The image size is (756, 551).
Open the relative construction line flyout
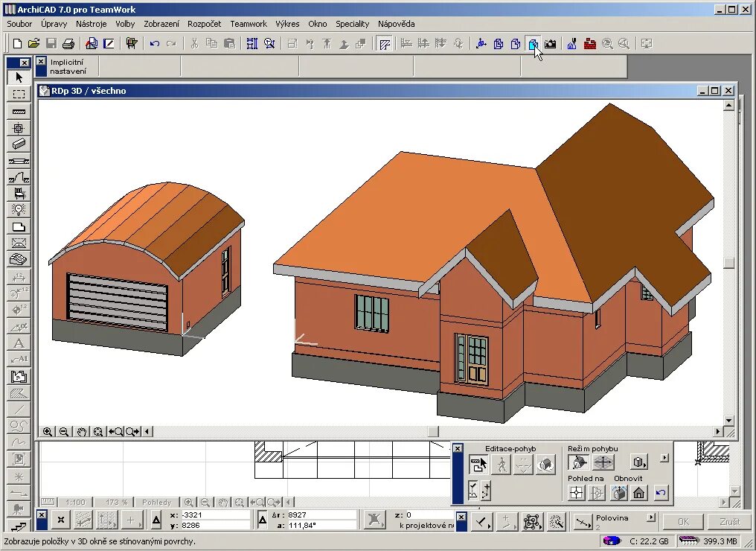pyautogui.click(x=481, y=521)
